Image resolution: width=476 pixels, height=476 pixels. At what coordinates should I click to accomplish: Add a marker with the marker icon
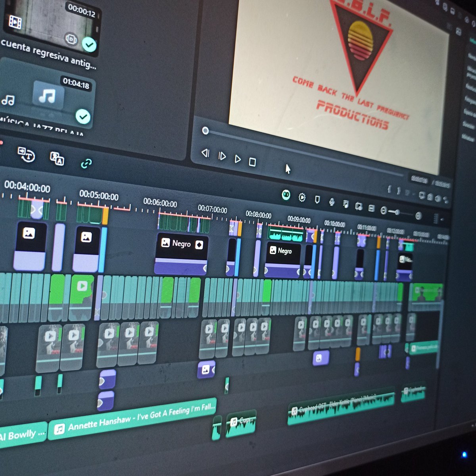click(317, 200)
